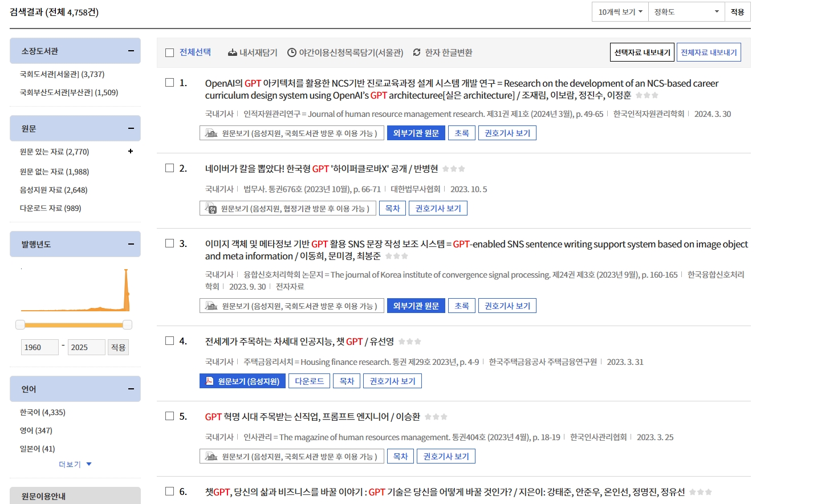Select the checkbox for result 2
The width and height of the screenshot is (813, 504).
169,168
